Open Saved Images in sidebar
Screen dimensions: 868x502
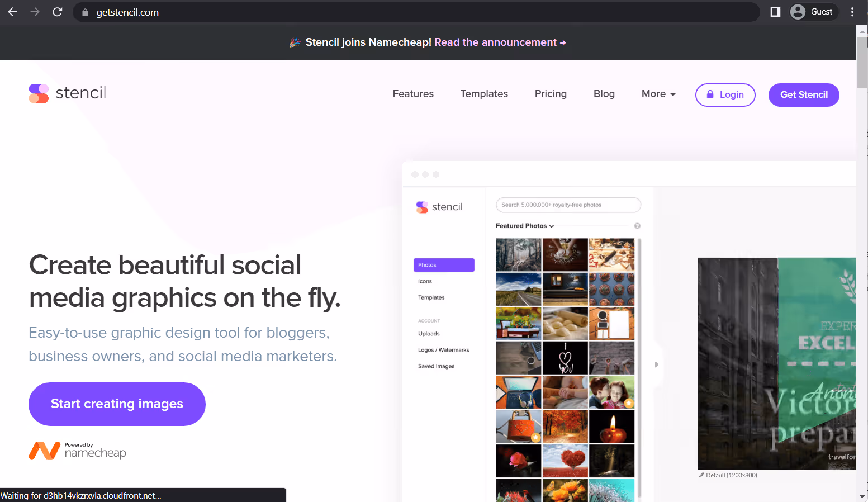pyautogui.click(x=436, y=366)
